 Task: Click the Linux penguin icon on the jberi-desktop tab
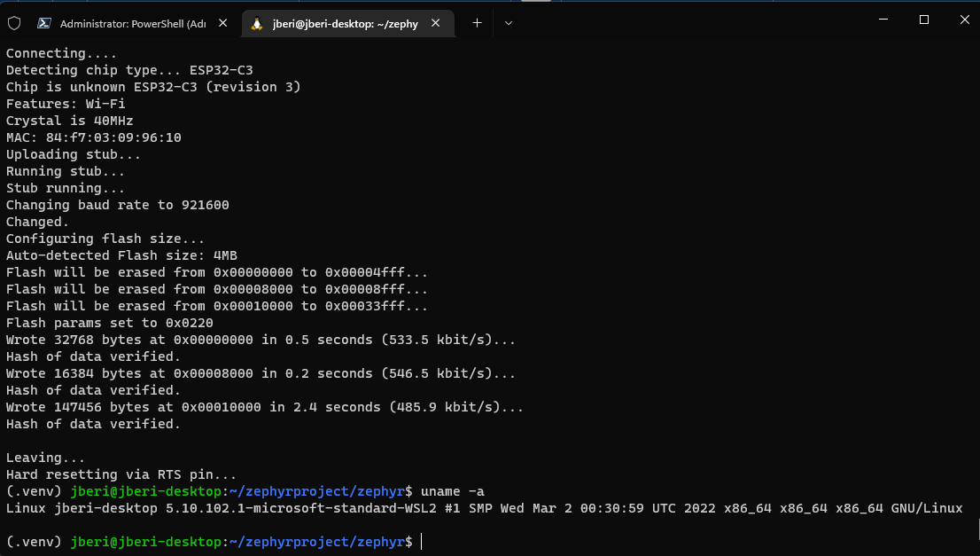pyautogui.click(x=256, y=23)
